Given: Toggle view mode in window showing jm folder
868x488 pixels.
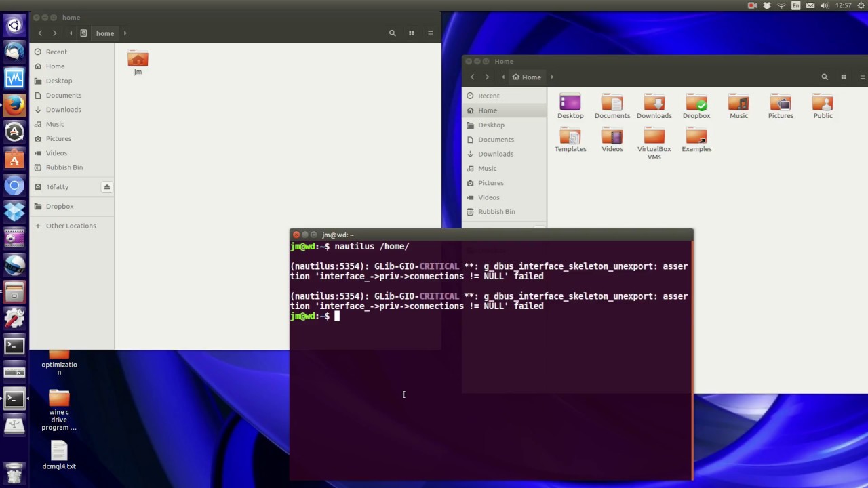Looking at the screenshot, I should (411, 33).
